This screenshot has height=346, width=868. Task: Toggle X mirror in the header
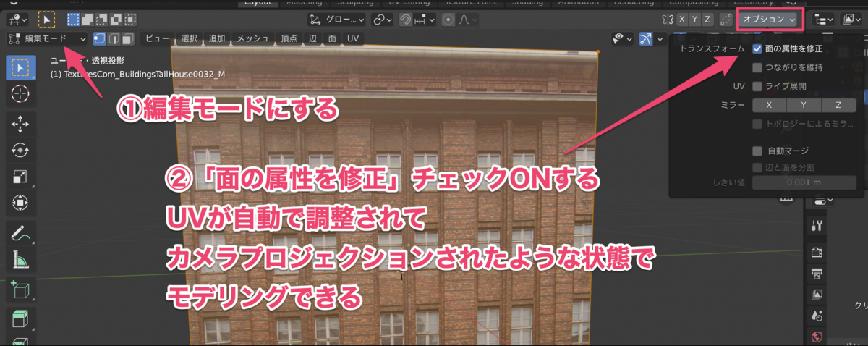(682, 20)
